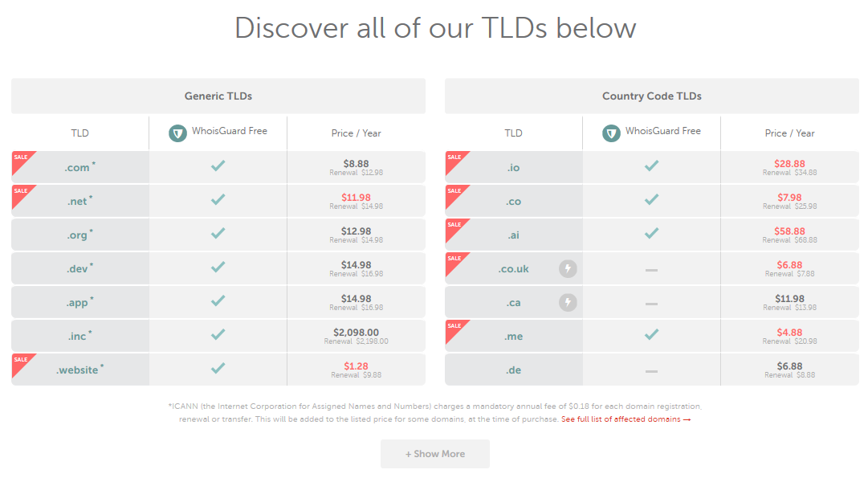This screenshot has width=868, height=478.
Task: Open the full list of affected domains link
Action: click(x=626, y=419)
